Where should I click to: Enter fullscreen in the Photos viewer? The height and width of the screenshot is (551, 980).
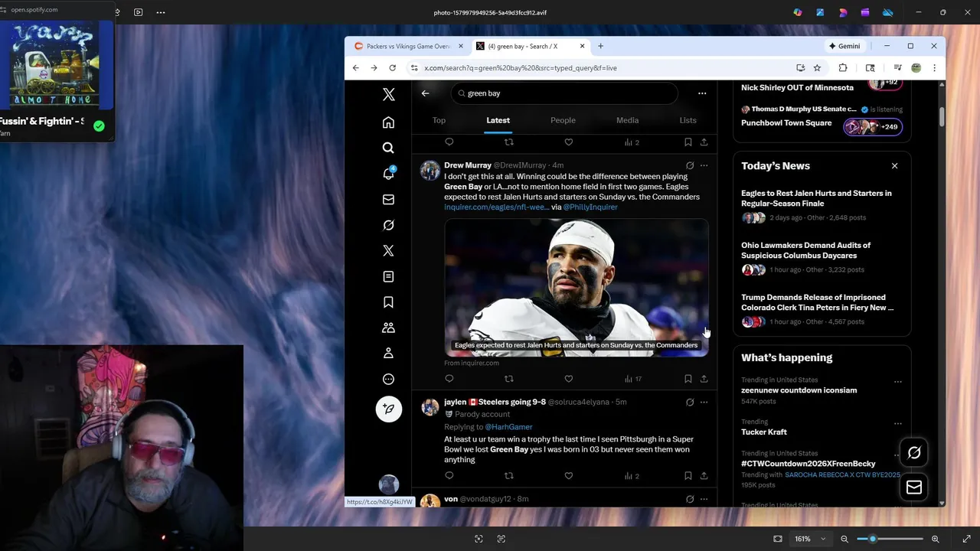pyautogui.click(x=966, y=539)
